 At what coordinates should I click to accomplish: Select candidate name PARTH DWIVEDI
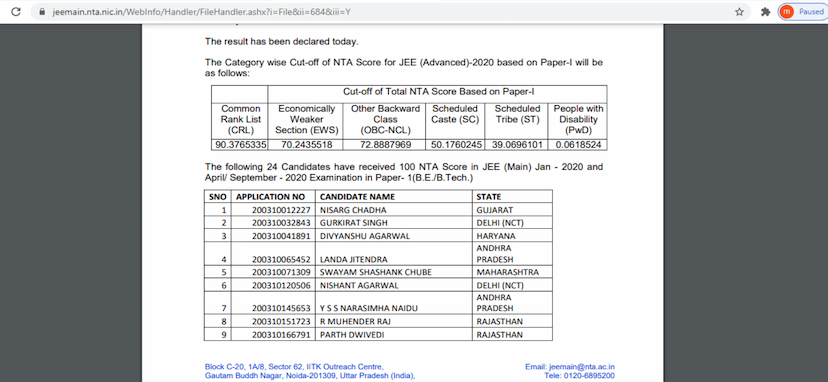[x=351, y=335]
